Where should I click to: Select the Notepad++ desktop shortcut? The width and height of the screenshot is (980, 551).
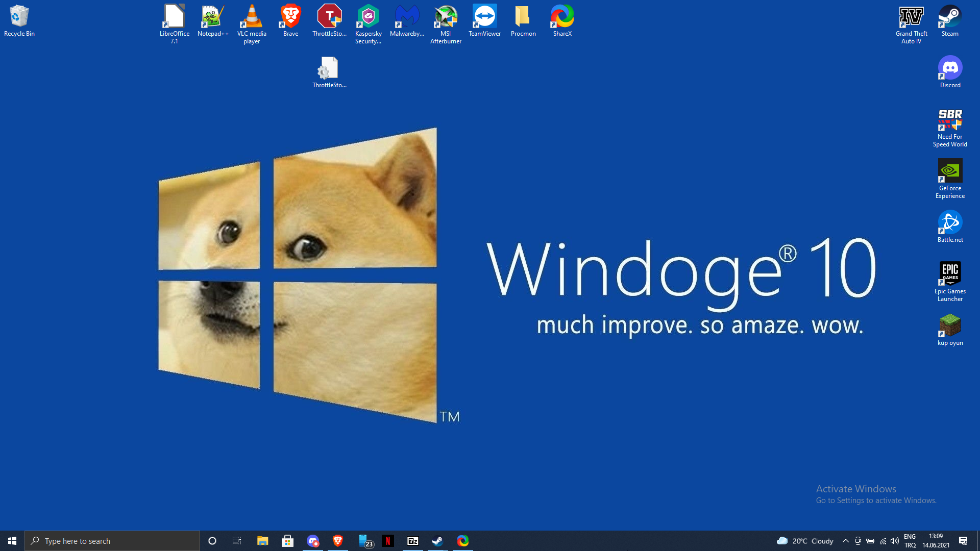coord(213,21)
